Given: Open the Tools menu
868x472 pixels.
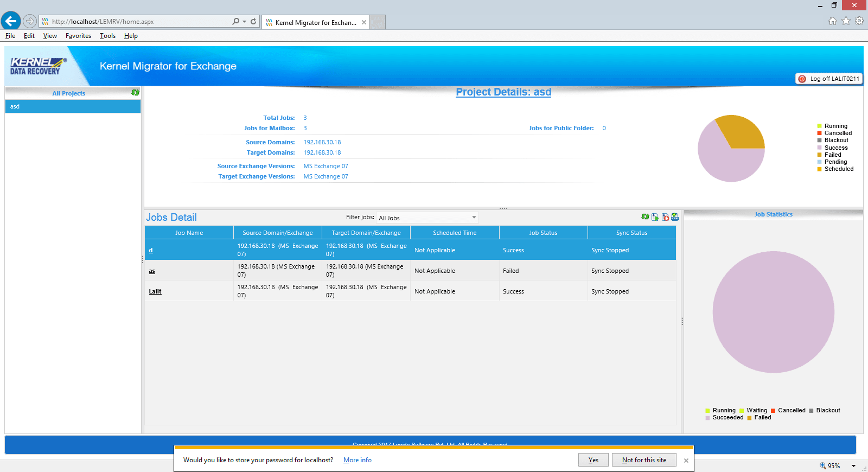Looking at the screenshot, I should tap(107, 36).
